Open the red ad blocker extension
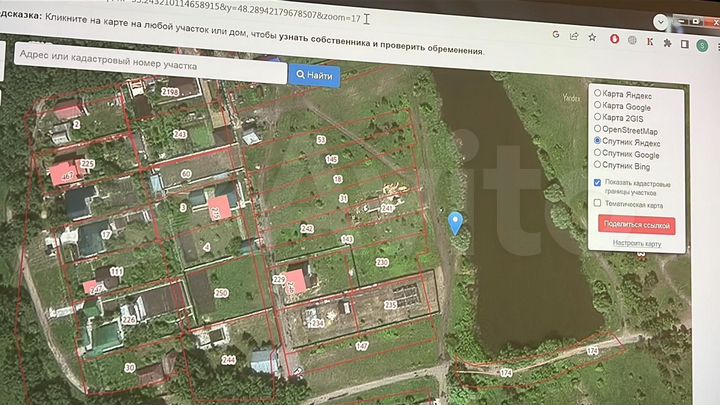This screenshot has width=720, height=405. coord(615,39)
